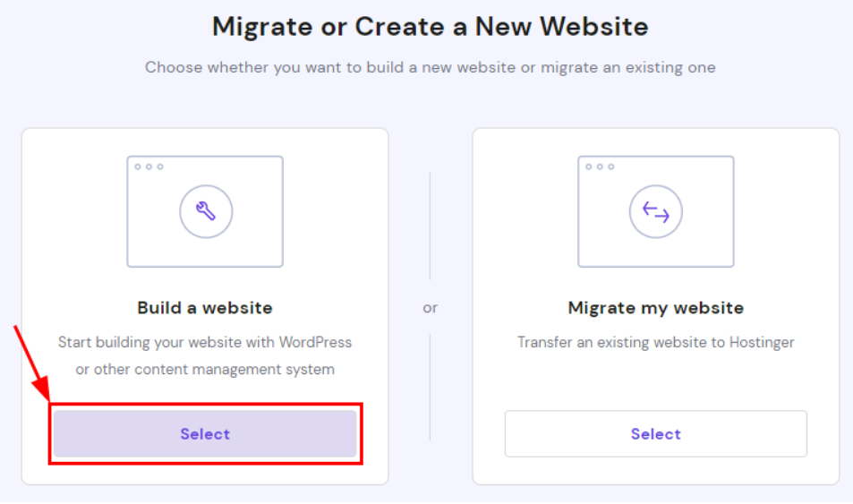Screen dimensions: 853x504
Task: Click the "or" text between the cards
Action: tap(431, 308)
